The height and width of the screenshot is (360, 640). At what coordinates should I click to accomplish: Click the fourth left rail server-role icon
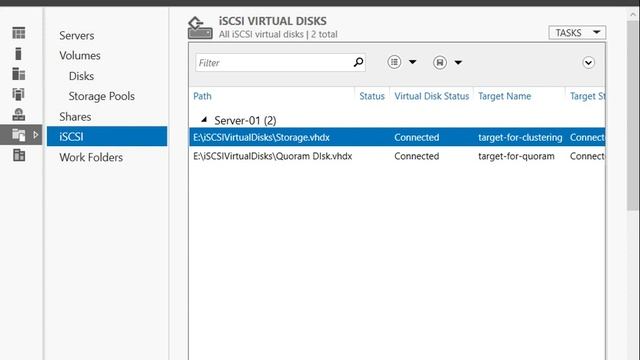click(x=18, y=94)
